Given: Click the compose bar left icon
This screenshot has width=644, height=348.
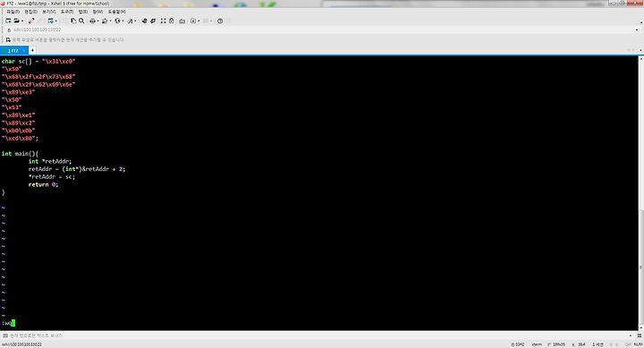Looking at the screenshot, I should [x=5, y=335].
